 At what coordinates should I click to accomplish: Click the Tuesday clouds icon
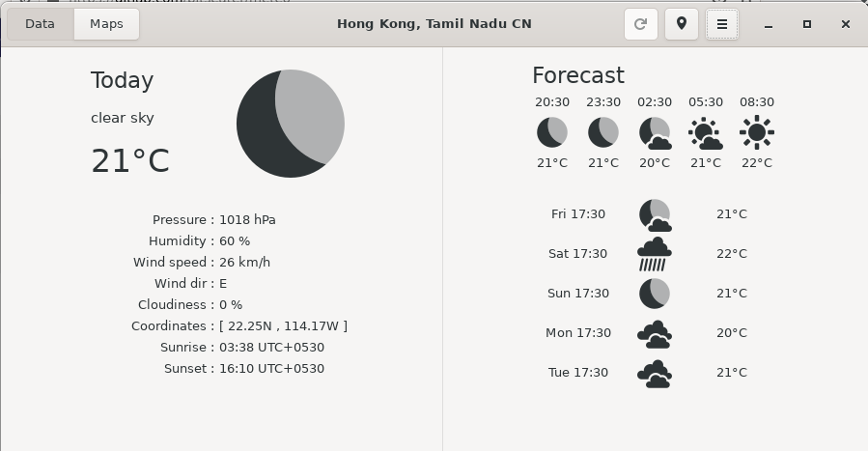point(655,373)
